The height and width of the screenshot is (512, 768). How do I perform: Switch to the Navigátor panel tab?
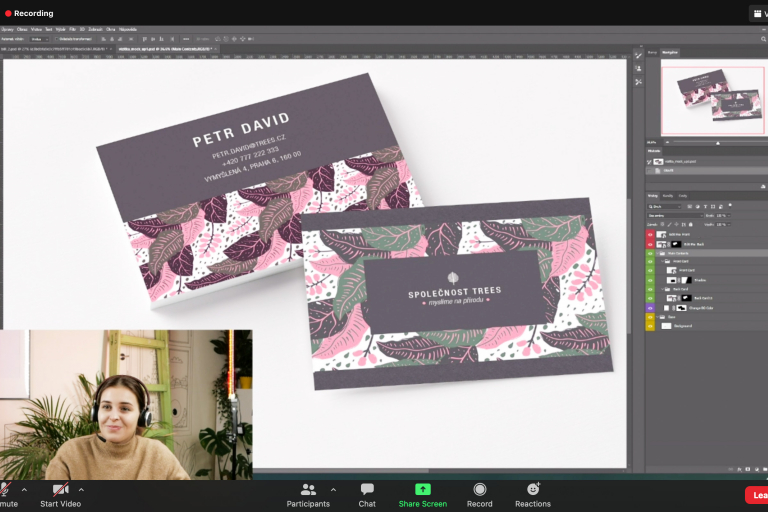pyautogui.click(x=670, y=52)
